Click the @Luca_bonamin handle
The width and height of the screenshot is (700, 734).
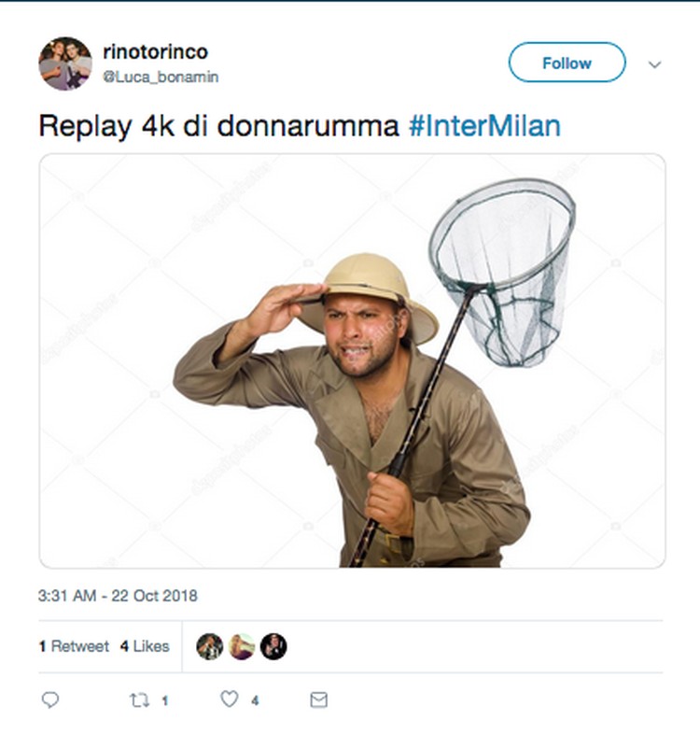[x=161, y=77]
